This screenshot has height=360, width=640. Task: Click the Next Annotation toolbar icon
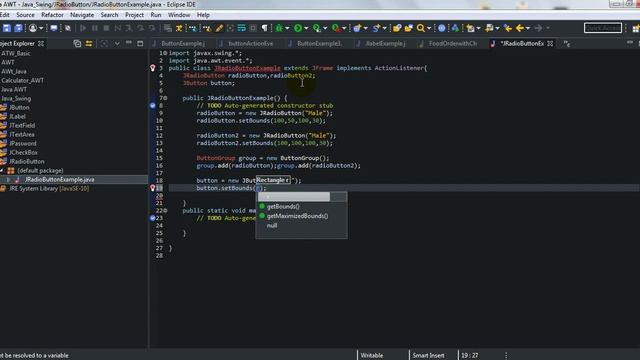click(x=470, y=28)
